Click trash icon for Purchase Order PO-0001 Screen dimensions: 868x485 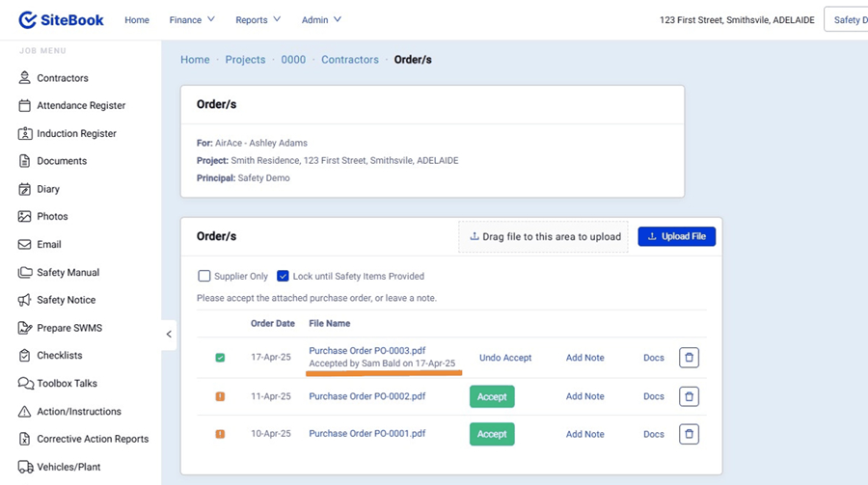(689, 434)
